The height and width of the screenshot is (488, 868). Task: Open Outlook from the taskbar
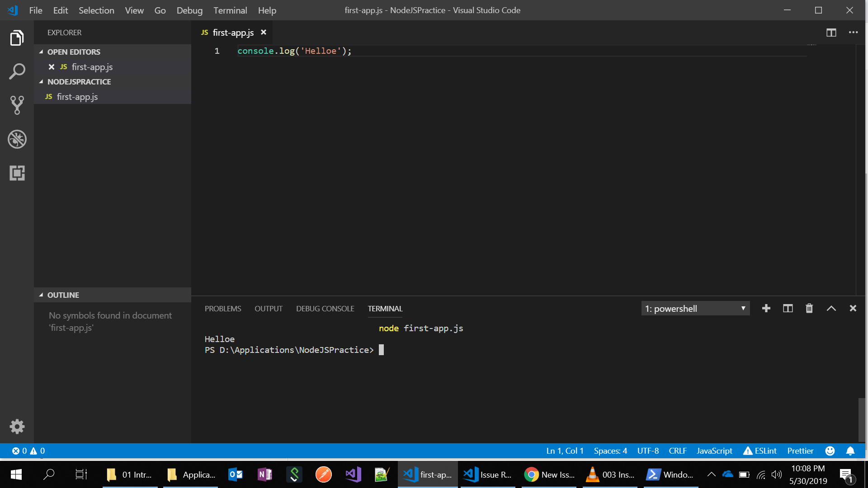[x=236, y=474]
